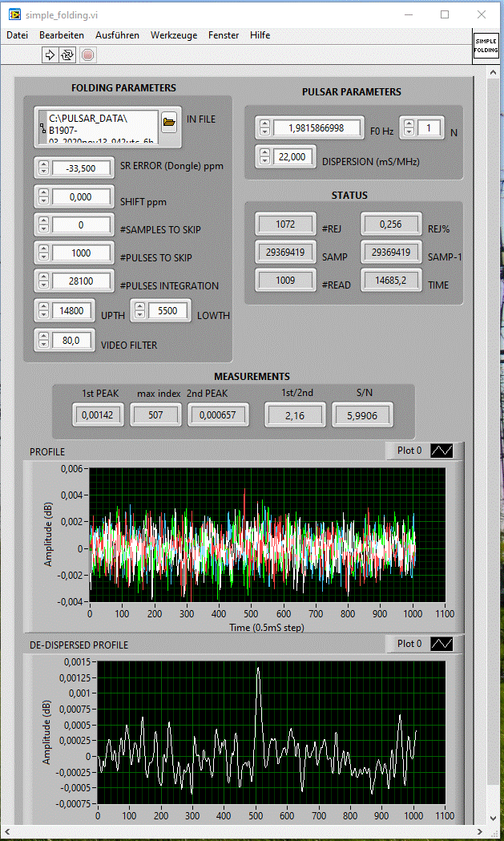Click the Run Continuously toolbar button
This screenshot has width=504, height=841.
pos(67,55)
